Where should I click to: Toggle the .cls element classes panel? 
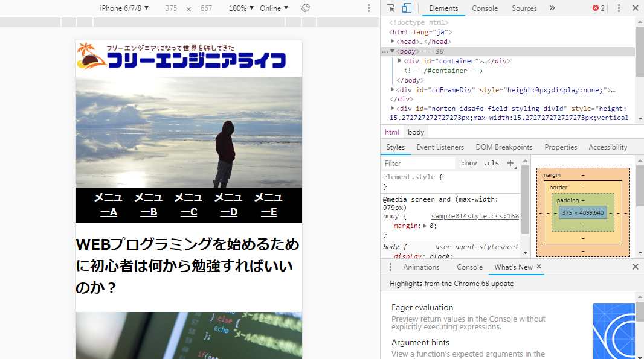click(x=491, y=163)
